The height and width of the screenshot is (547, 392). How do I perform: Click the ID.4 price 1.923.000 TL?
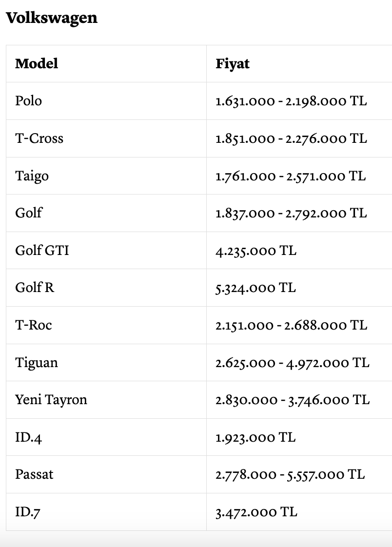pos(255,437)
